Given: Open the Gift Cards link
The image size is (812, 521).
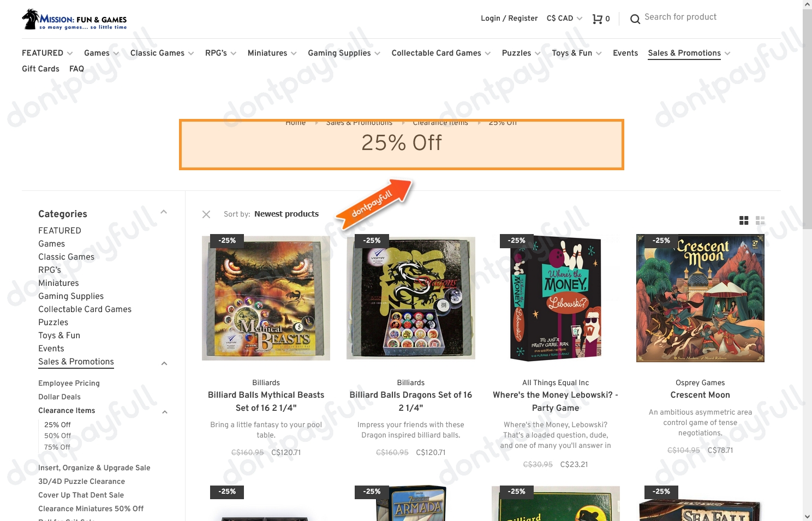Looking at the screenshot, I should tap(40, 69).
